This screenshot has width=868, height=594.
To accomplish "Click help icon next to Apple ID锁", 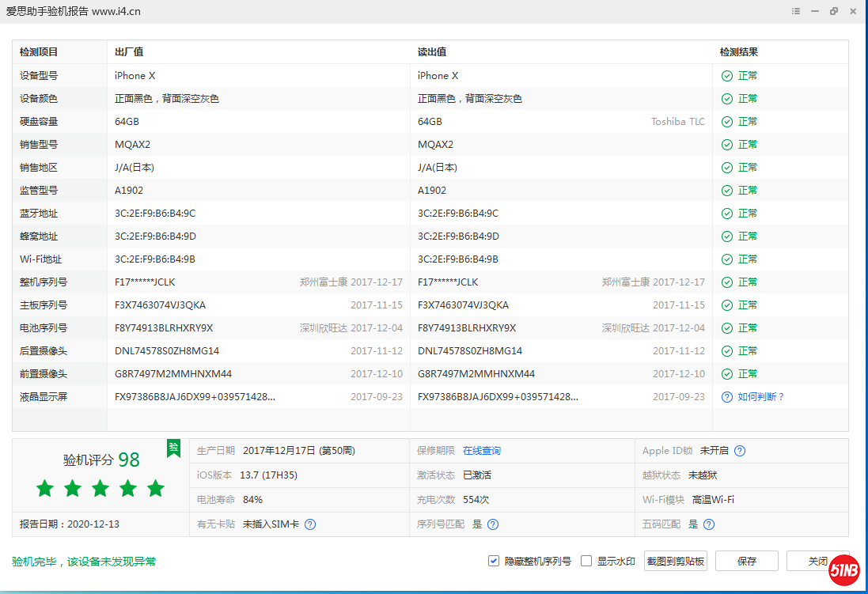I will coord(740,451).
